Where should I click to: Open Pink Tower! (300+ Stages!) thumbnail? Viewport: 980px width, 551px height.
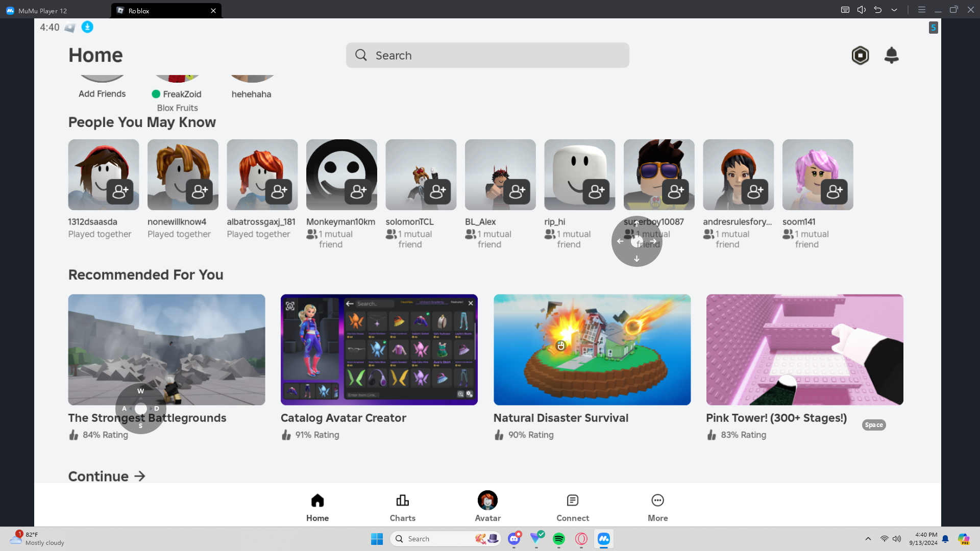tap(805, 349)
